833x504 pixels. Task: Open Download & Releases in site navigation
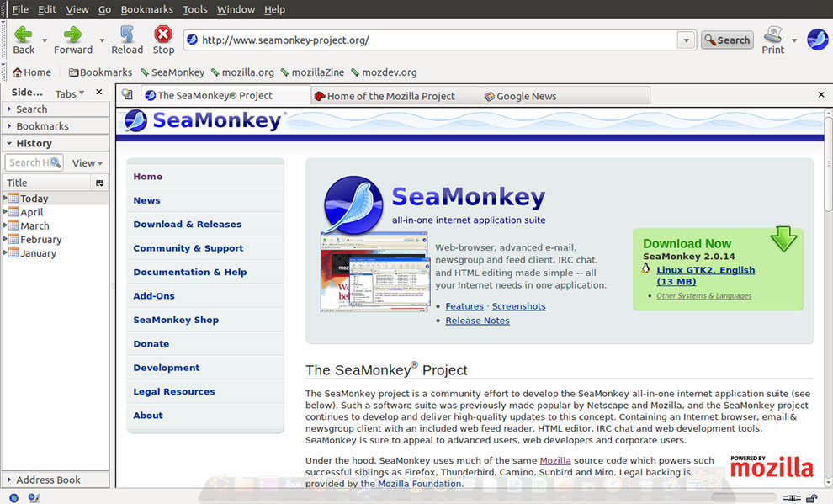pos(188,224)
